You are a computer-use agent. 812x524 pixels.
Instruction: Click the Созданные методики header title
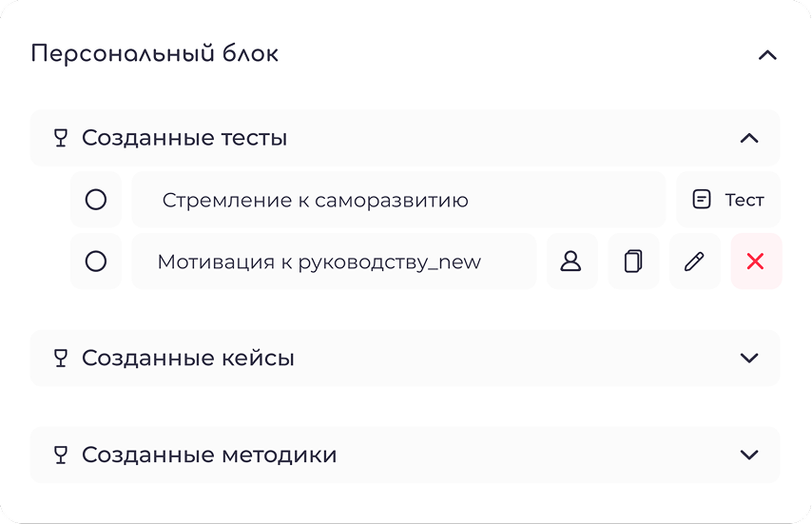209,456
